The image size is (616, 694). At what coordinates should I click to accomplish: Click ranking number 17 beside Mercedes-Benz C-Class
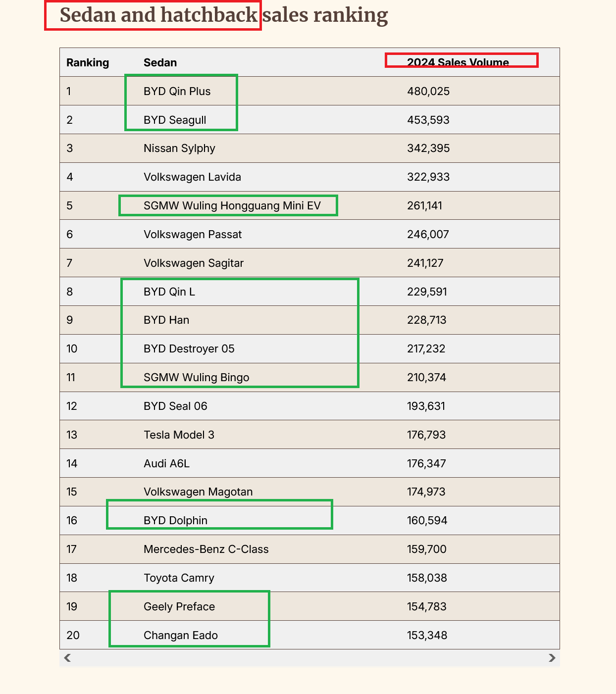(x=72, y=549)
